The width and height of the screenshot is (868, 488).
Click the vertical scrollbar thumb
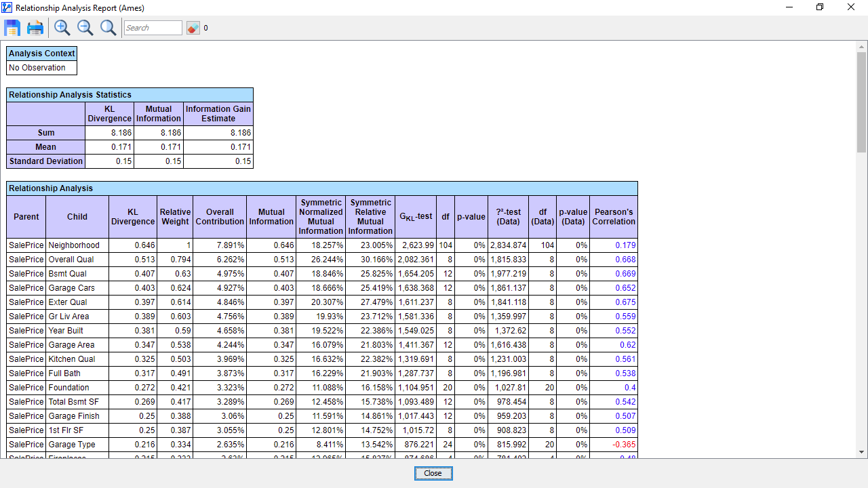click(x=862, y=102)
